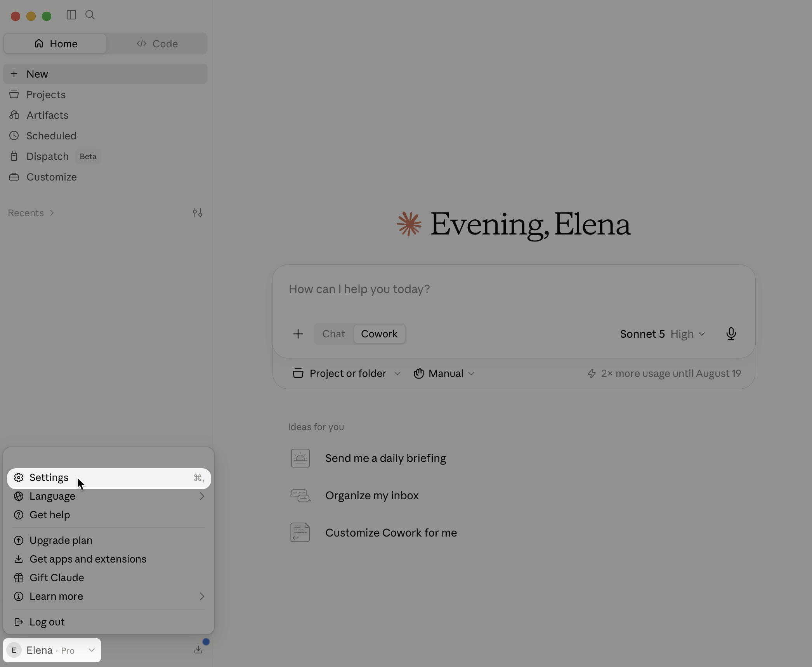Choose 'Organize my inbox' idea
Image resolution: width=812 pixels, height=667 pixels.
372,495
